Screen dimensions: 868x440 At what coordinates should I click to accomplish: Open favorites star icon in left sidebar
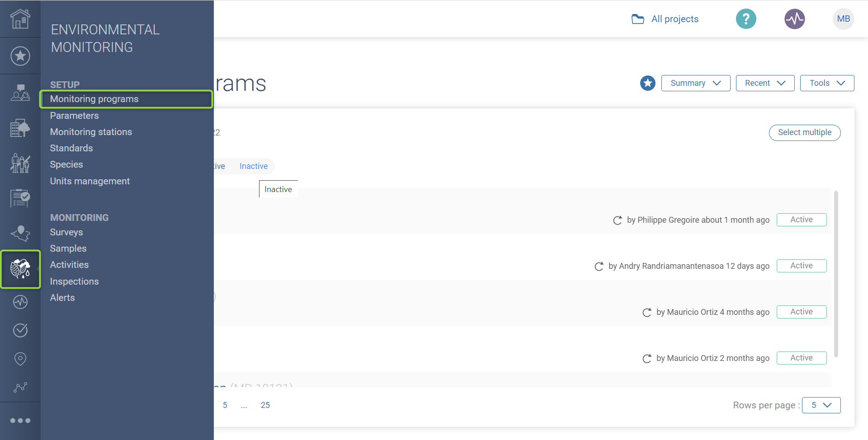coord(20,56)
